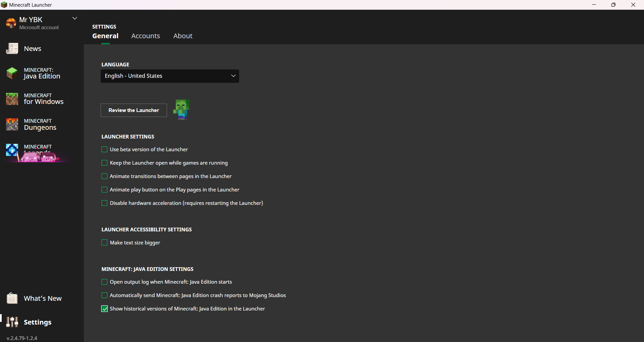This screenshot has height=342, width=644.
Task: Expand the account switcher chevron
Action: tap(75, 18)
